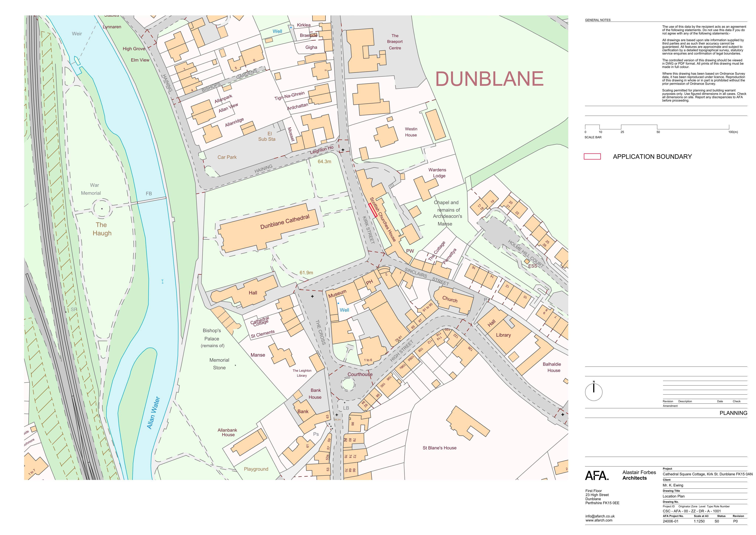Click the PLANNING status text

click(x=733, y=413)
